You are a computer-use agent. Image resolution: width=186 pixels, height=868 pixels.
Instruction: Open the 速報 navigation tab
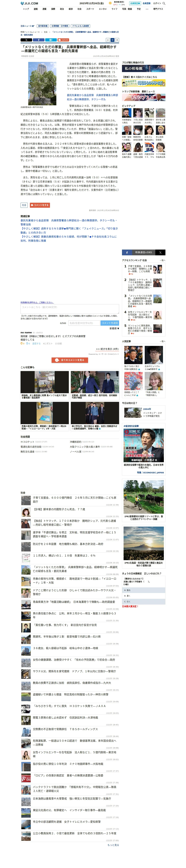tap(35, 9)
